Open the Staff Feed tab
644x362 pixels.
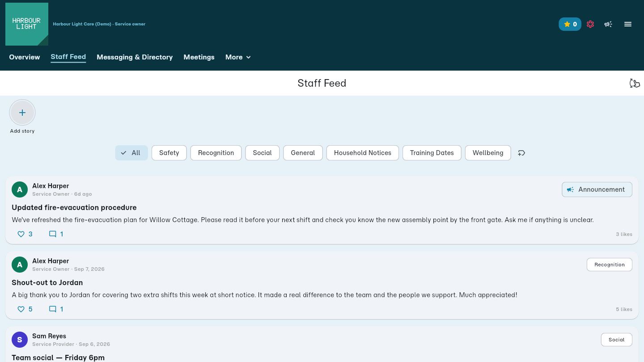click(x=68, y=57)
